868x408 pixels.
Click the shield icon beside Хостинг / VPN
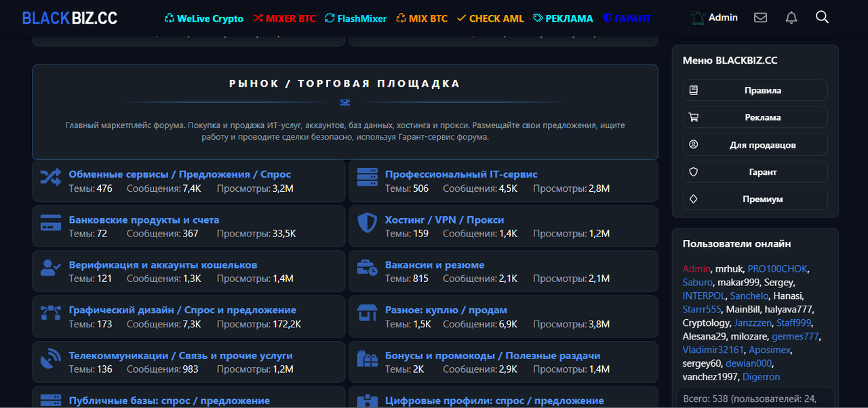click(368, 222)
